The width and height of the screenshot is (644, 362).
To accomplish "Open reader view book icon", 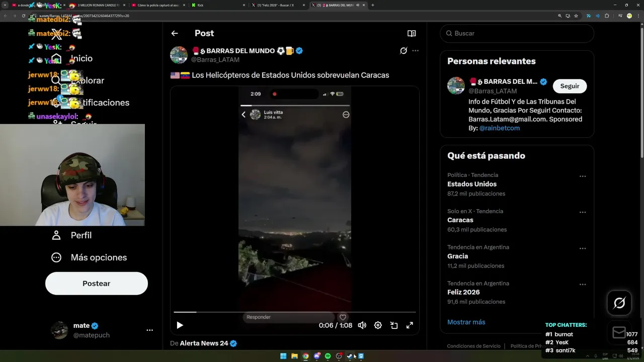I will (x=412, y=33).
